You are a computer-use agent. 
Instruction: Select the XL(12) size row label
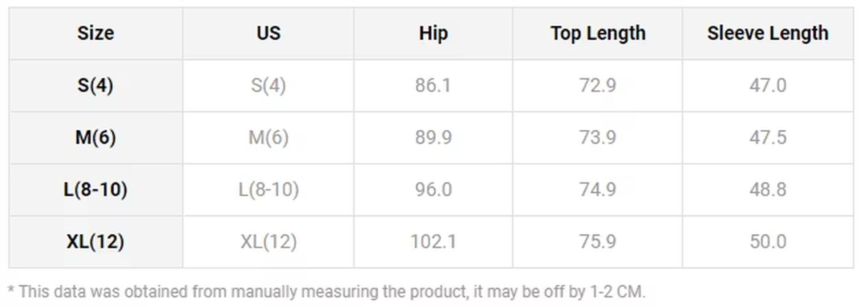tap(95, 241)
